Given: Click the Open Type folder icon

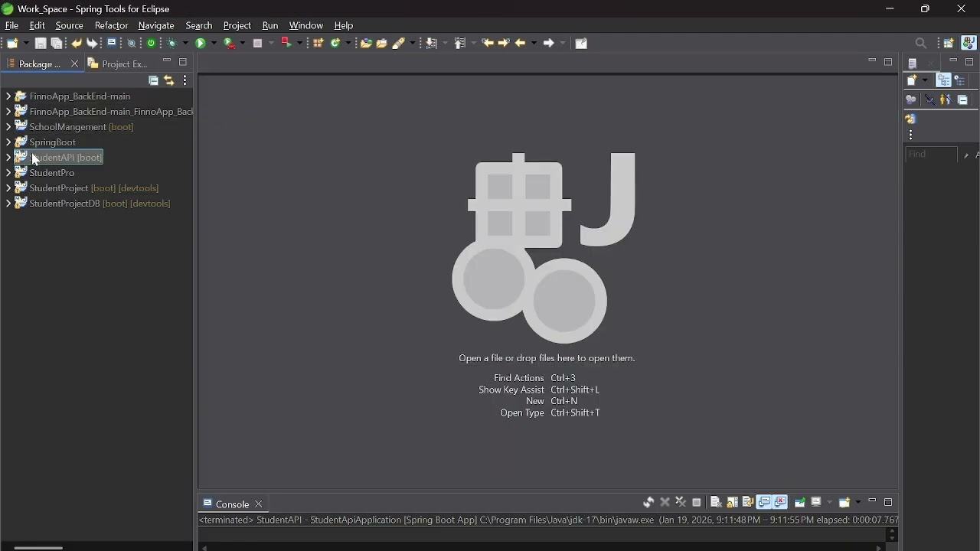Looking at the screenshot, I should [x=366, y=44].
